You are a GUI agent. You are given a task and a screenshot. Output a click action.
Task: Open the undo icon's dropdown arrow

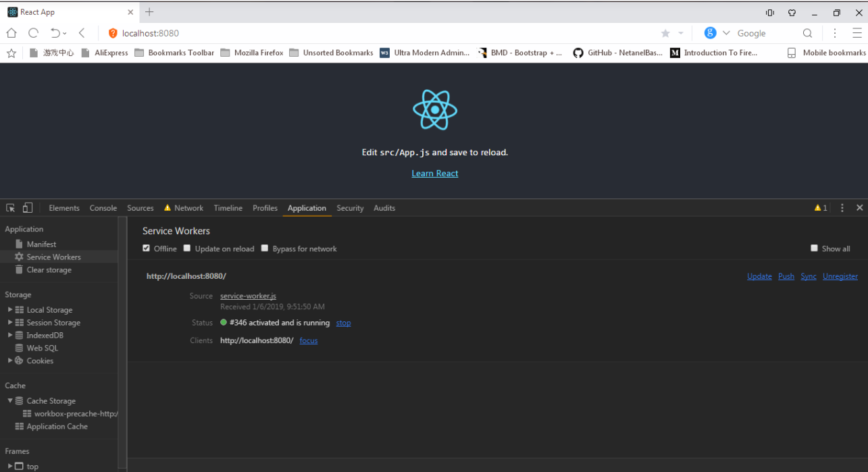(x=65, y=33)
